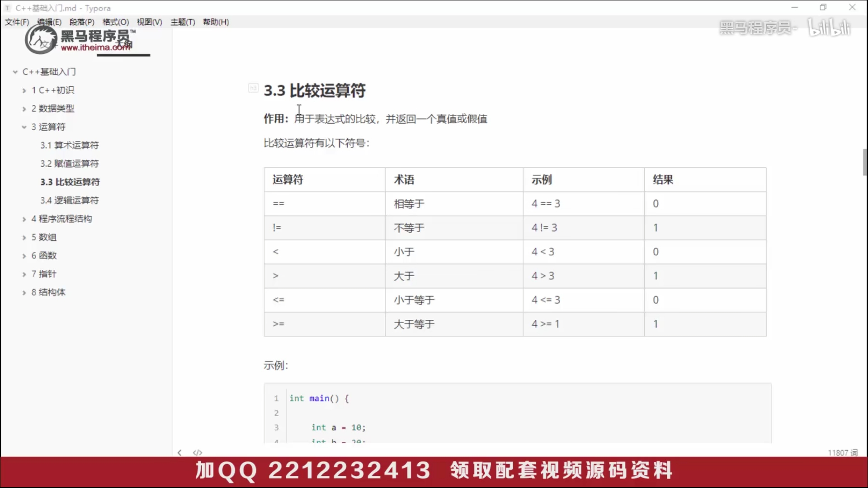Click the vertical scrollbar on the right
The image size is (868, 488).
pos(865,163)
